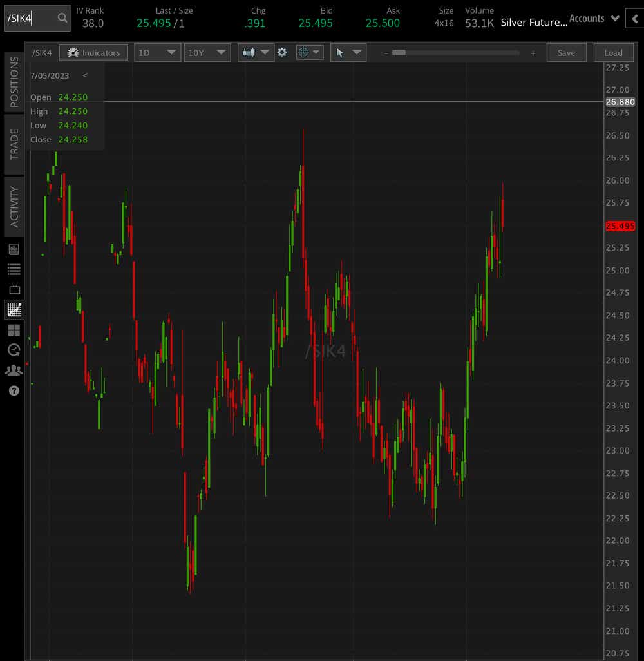Click the Close value 24.258

(x=73, y=140)
